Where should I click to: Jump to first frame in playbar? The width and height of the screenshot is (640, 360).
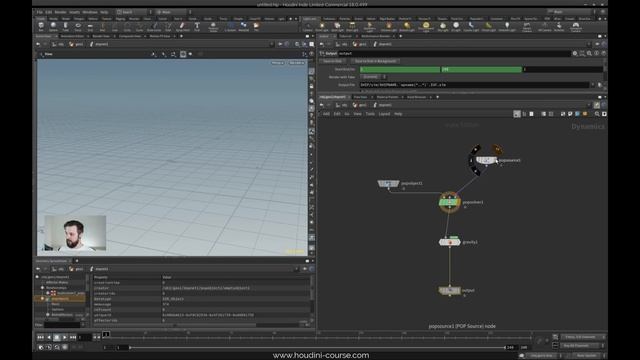pyautogui.click(x=40, y=337)
